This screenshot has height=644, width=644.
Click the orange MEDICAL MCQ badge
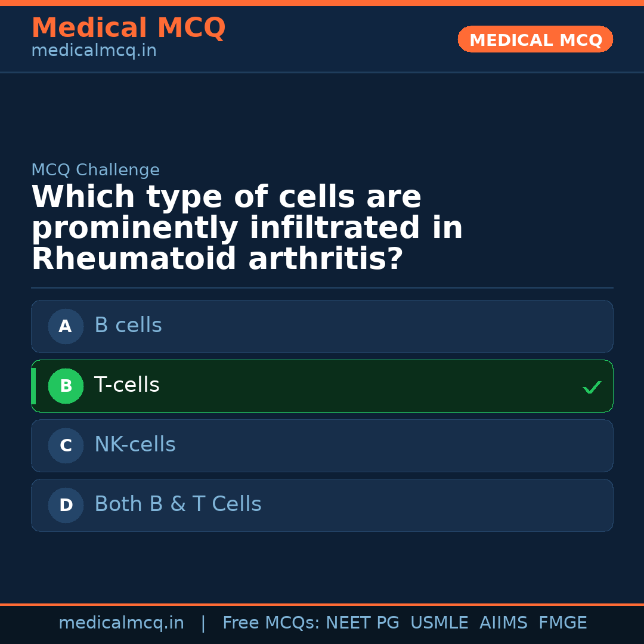click(x=535, y=39)
